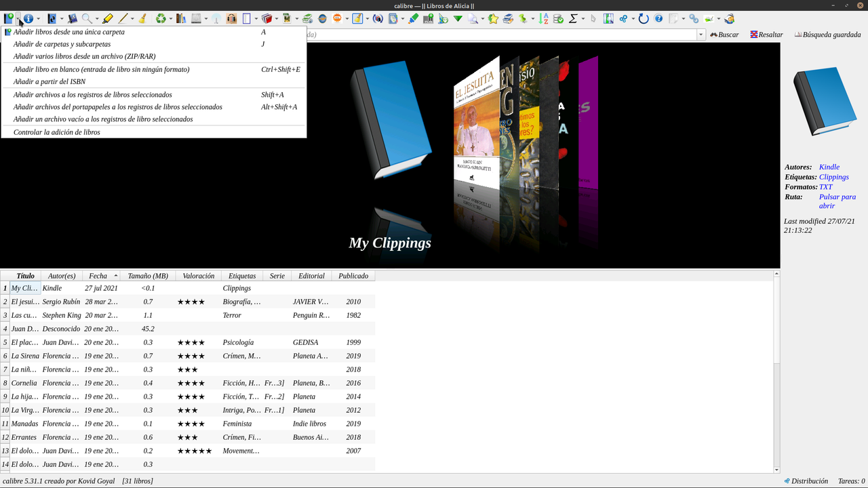868x488 pixels.
Task: Click the database checkmark toolbar icon
Action: click(558, 18)
